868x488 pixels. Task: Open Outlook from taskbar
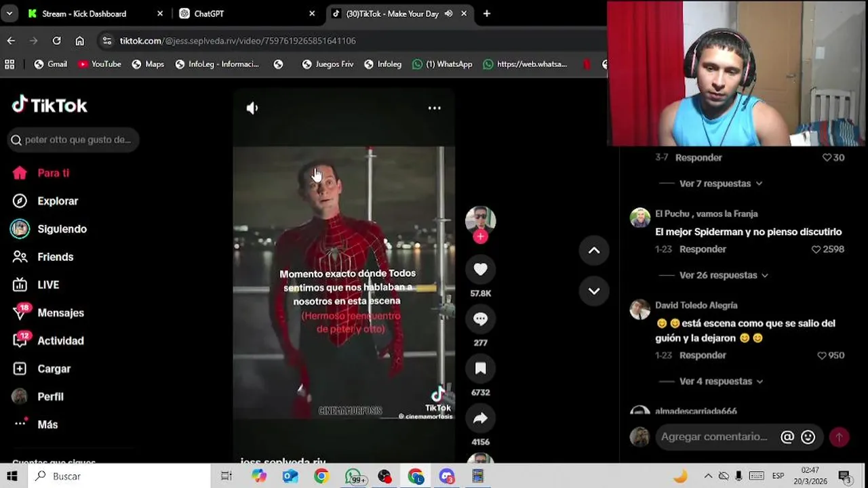click(290, 476)
